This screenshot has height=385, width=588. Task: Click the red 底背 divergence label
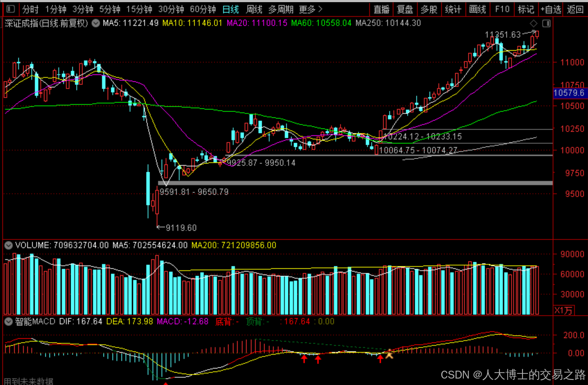click(x=227, y=321)
